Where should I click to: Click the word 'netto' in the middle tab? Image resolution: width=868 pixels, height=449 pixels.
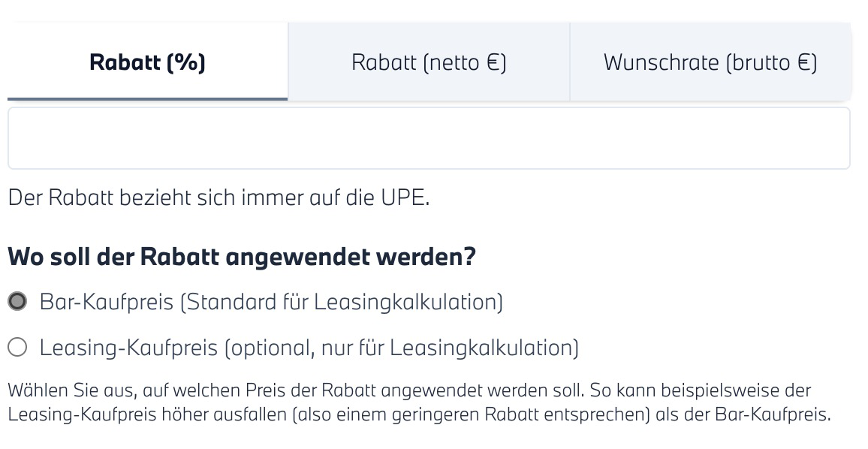click(451, 62)
